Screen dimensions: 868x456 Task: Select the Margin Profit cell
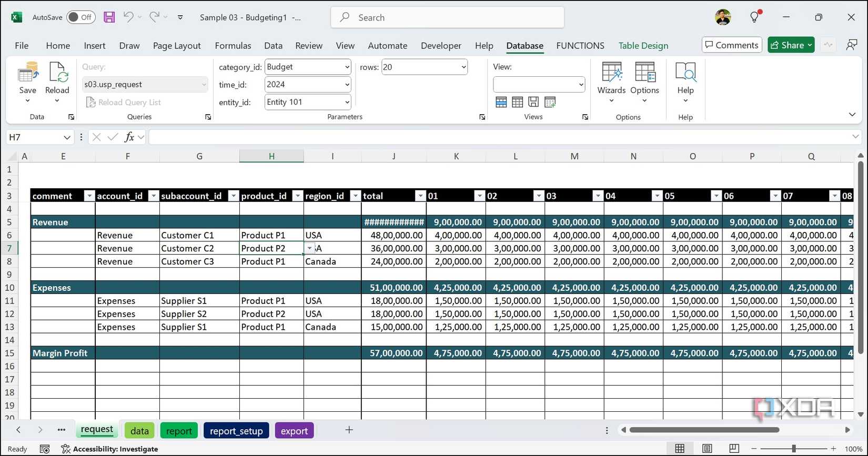click(x=63, y=353)
